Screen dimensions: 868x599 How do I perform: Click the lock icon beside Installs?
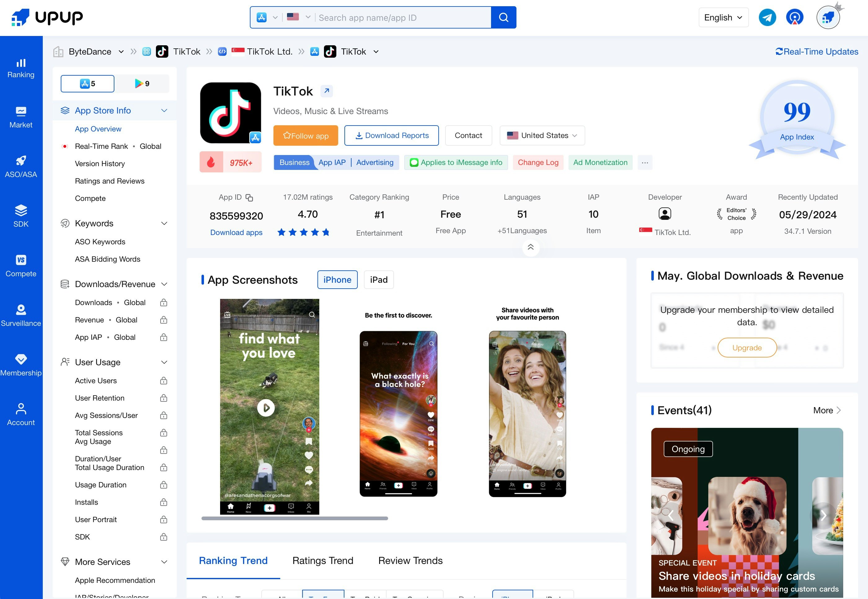164,503
